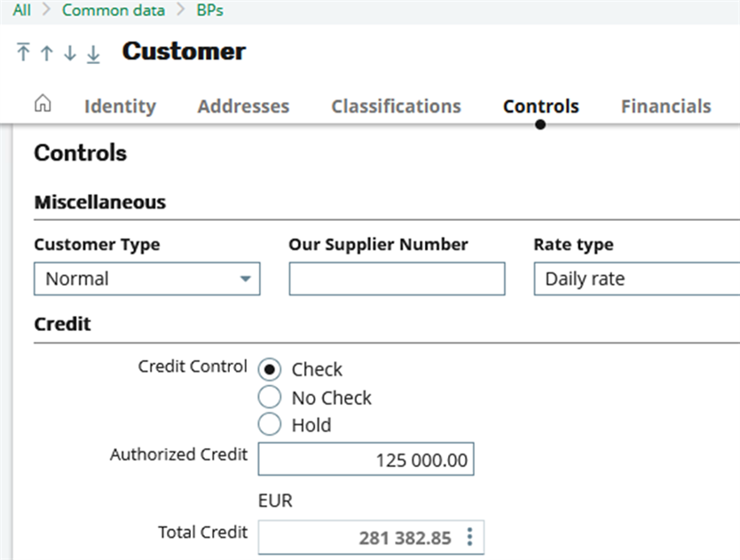Click the next record down arrow
Image resolution: width=740 pixels, height=560 pixels.
coord(69,52)
